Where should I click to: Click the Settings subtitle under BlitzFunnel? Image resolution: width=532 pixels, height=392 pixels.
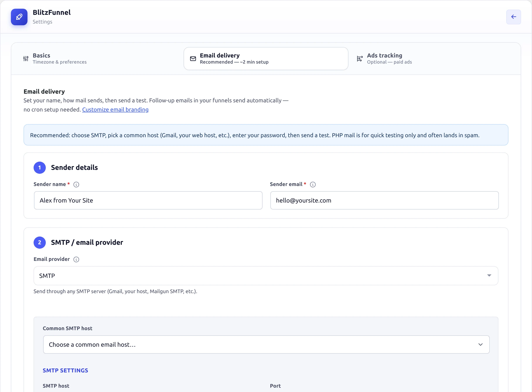pyautogui.click(x=42, y=22)
